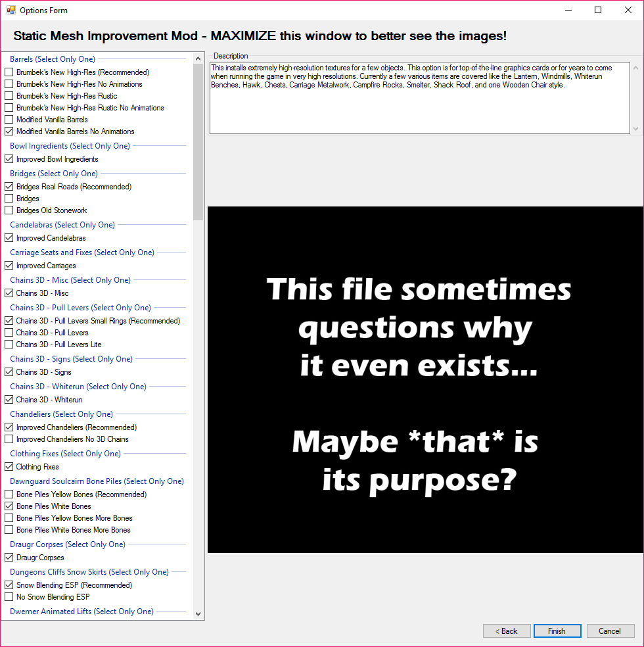The width and height of the screenshot is (644, 647).
Task: Toggle Chains 3D - Whiterun checkbox
Action: 9,400
